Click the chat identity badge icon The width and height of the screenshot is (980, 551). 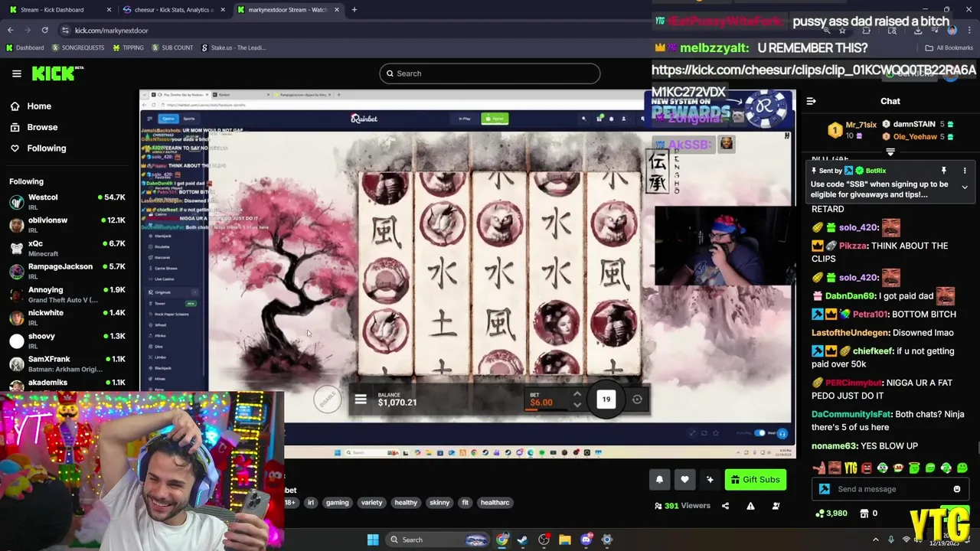824,489
